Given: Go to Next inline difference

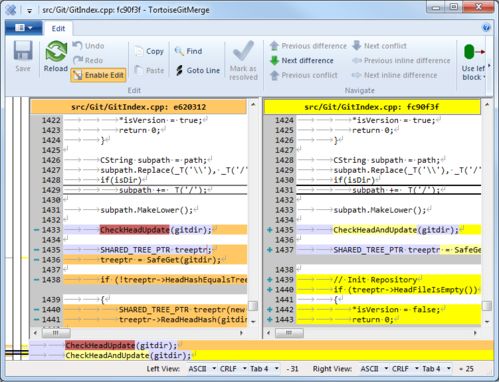Looking at the screenshot, I should tap(394, 75).
